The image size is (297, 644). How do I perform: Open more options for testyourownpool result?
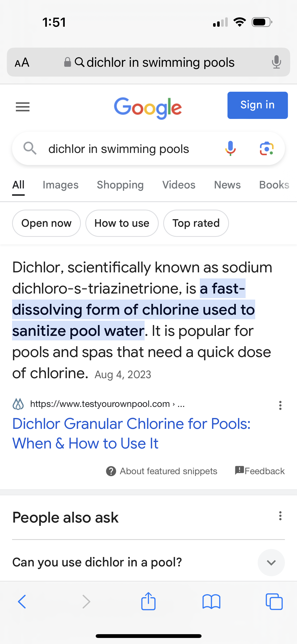point(280,405)
